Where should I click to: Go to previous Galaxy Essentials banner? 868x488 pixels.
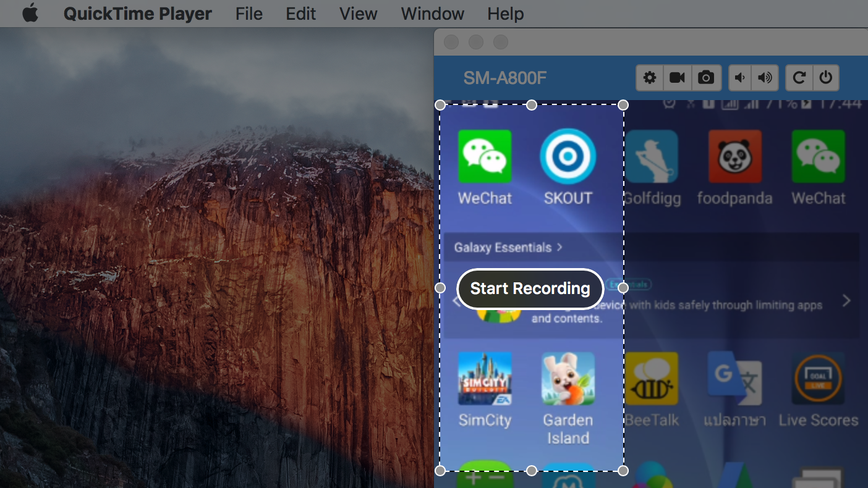click(x=456, y=301)
